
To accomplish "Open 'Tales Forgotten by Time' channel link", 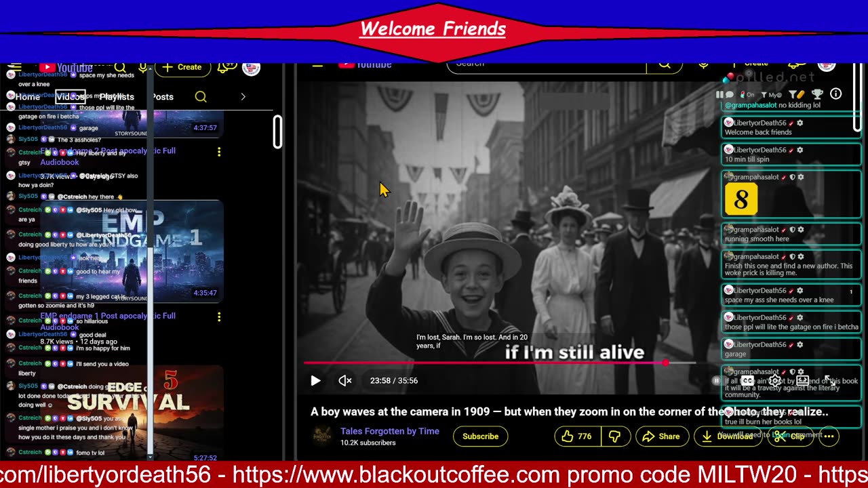I will pos(390,431).
